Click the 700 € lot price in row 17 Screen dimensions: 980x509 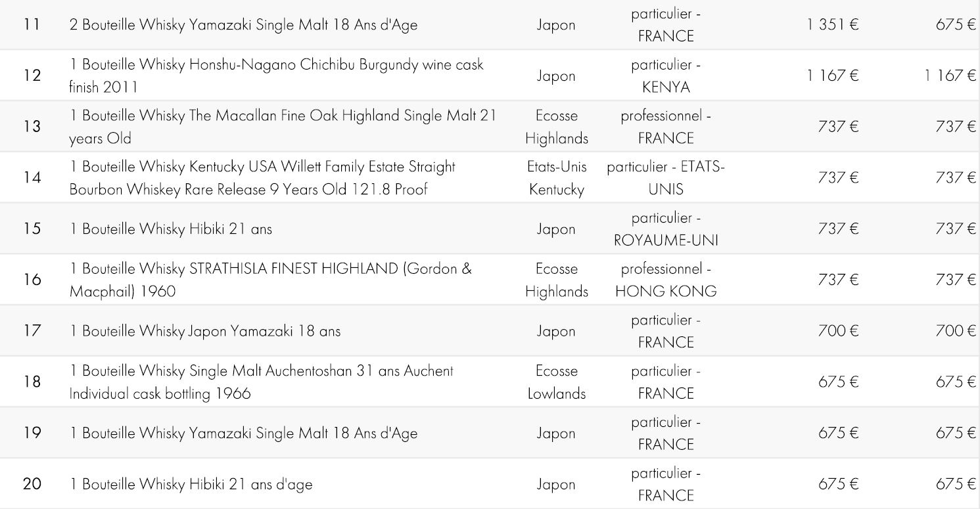(838, 330)
